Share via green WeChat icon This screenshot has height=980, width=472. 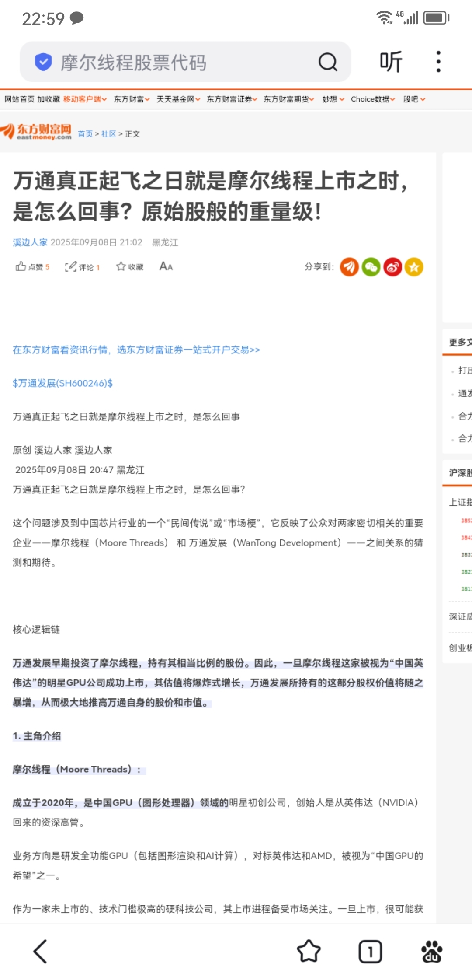(371, 267)
